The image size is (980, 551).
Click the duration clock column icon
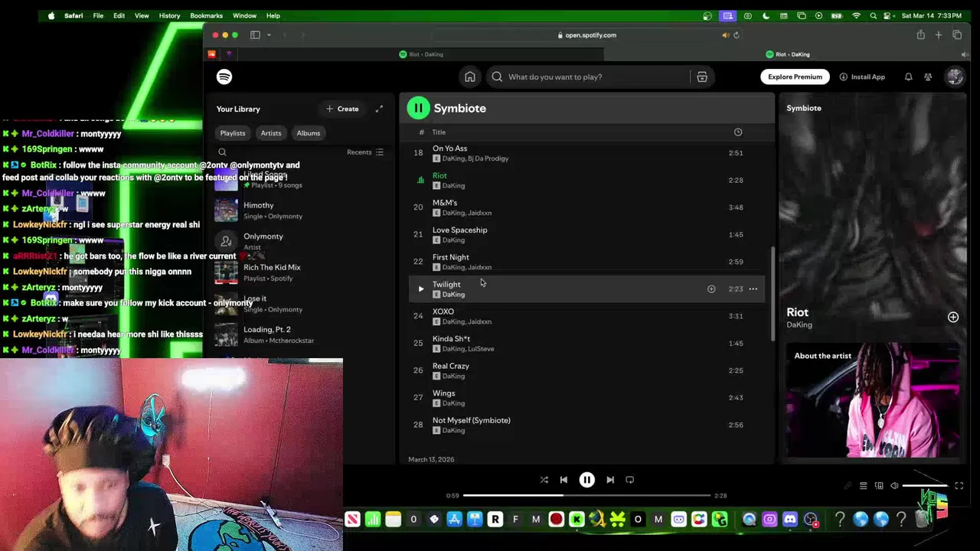pos(738,132)
